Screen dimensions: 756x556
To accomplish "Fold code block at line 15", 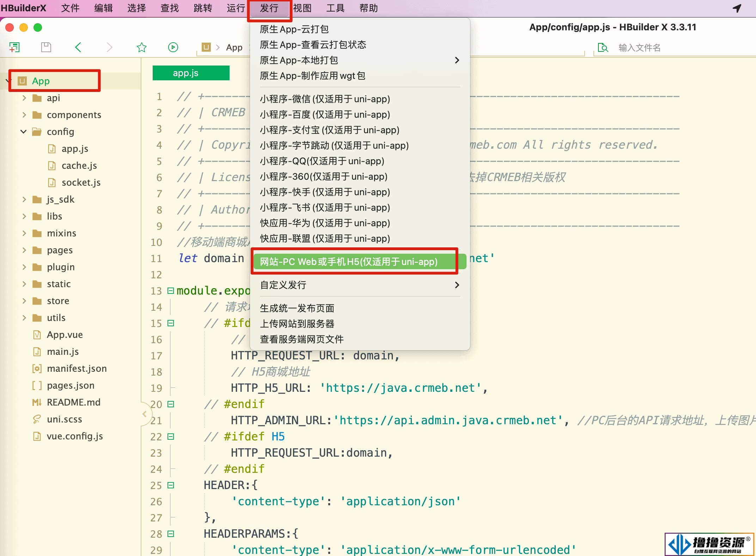I will point(171,323).
